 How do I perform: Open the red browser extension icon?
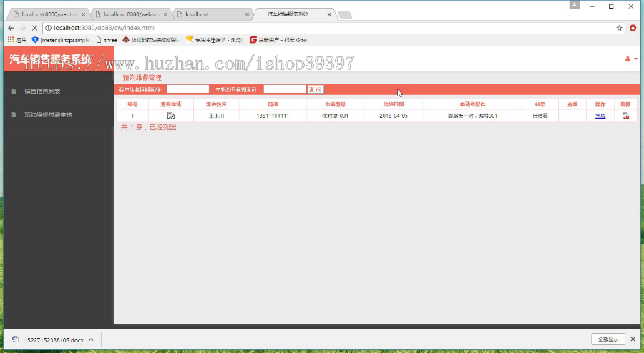(x=633, y=28)
